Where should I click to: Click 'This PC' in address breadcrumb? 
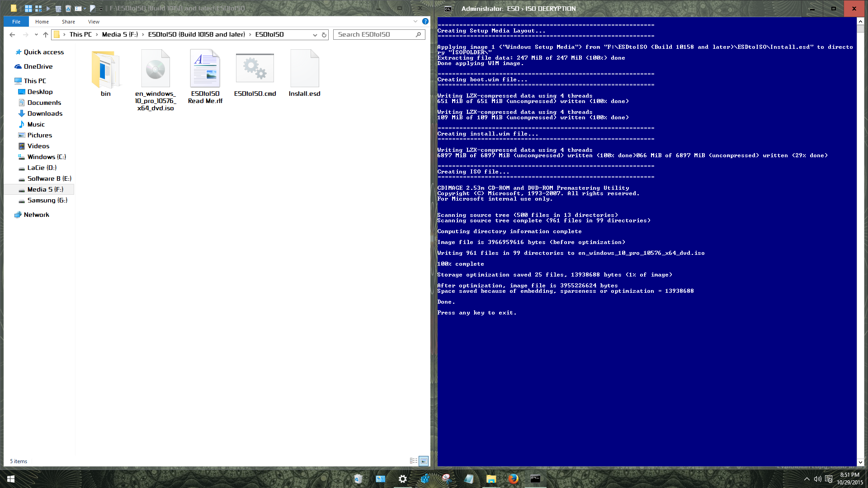click(80, 34)
